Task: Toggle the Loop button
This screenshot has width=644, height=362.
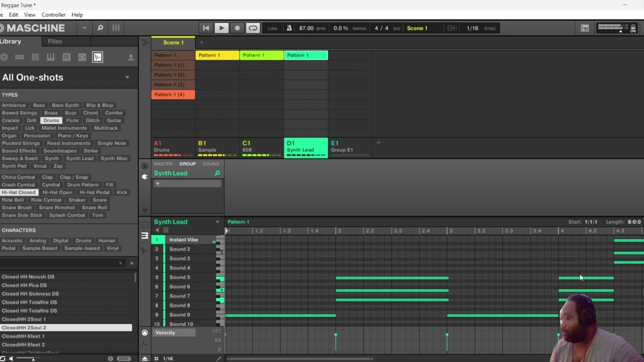Action: 253,28
